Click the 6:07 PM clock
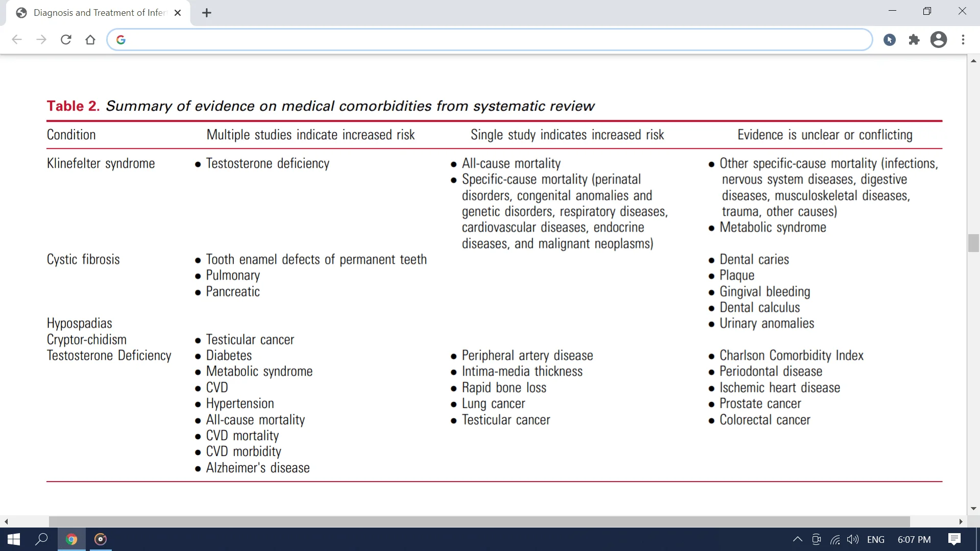The image size is (980, 551). (914, 539)
